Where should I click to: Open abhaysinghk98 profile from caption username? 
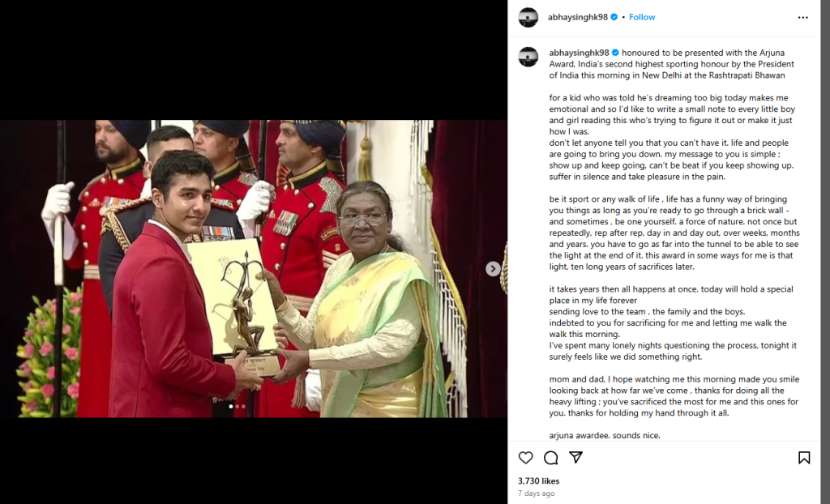click(x=579, y=53)
